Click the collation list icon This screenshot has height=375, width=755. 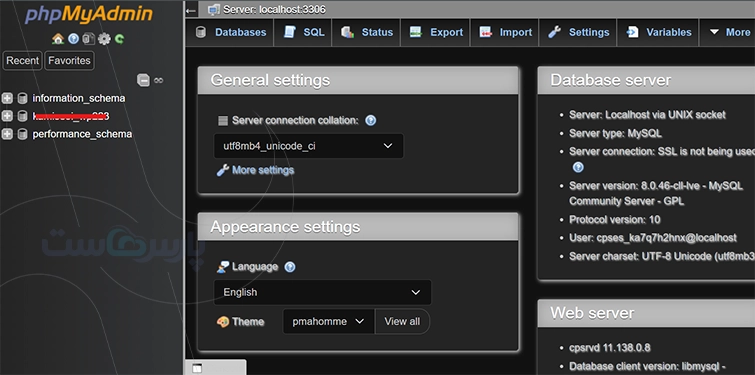tap(222, 120)
